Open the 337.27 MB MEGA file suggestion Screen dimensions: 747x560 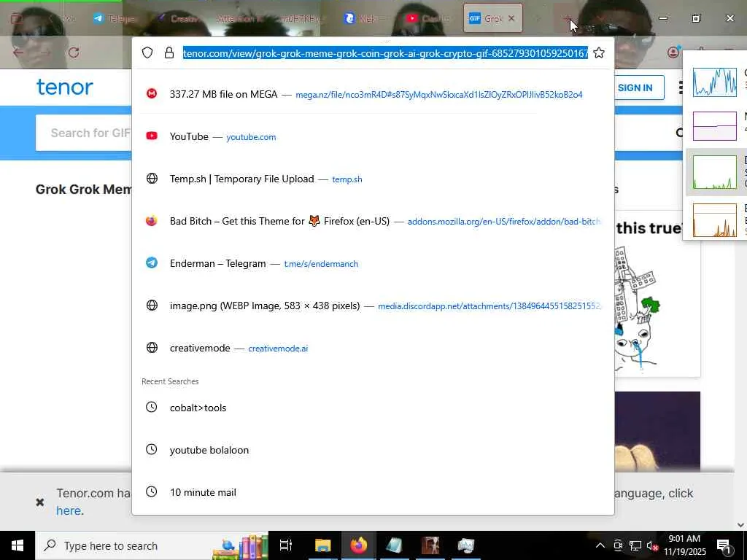[373, 94]
